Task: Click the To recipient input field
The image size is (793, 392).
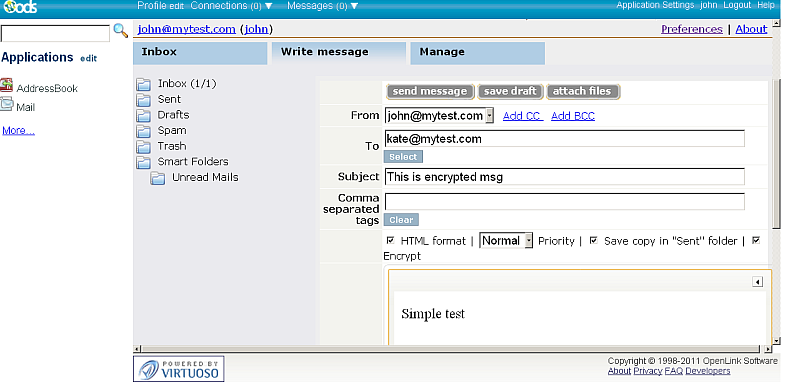Action: 564,139
